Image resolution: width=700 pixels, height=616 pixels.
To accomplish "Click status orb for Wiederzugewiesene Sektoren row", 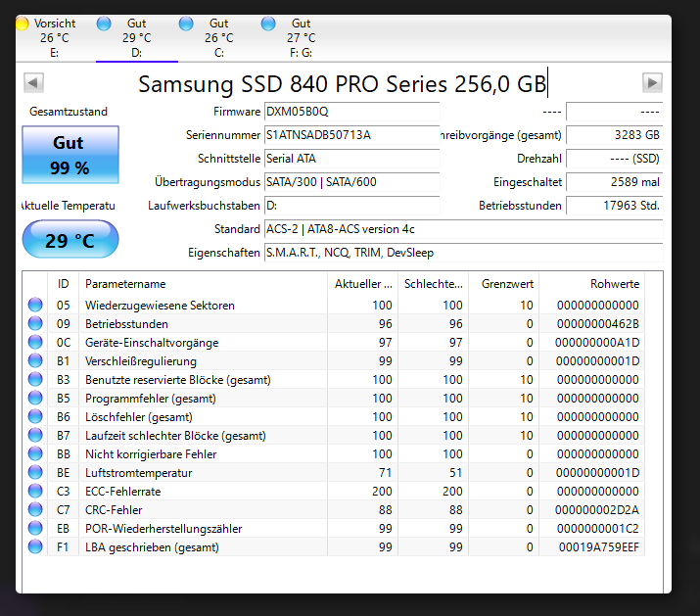I will click(x=35, y=306).
